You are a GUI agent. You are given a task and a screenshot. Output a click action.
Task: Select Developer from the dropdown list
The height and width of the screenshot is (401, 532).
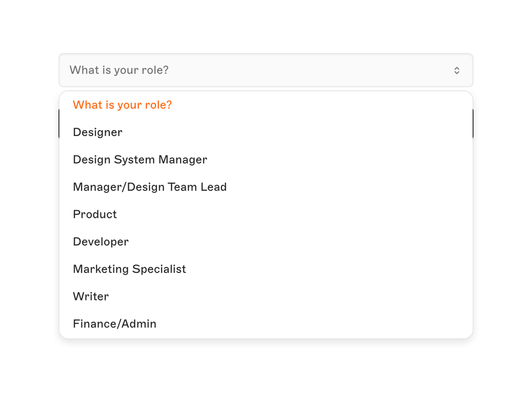coord(100,242)
